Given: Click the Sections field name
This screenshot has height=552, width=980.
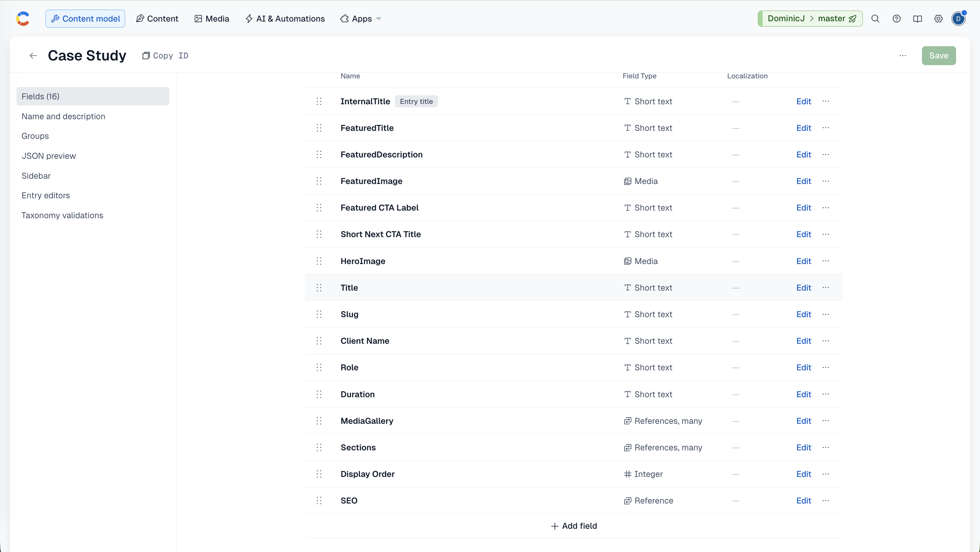Looking at the screenshot, I should [358, 448].
